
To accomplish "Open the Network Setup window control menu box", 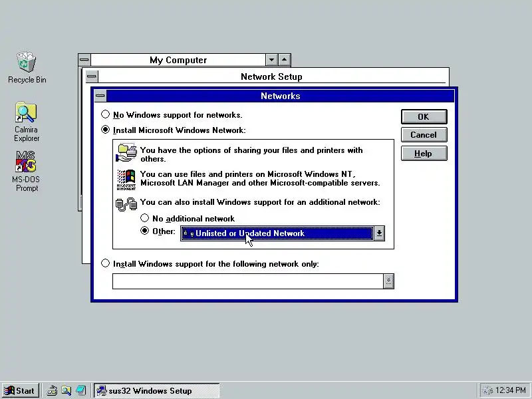I will (x=91, y=76).
